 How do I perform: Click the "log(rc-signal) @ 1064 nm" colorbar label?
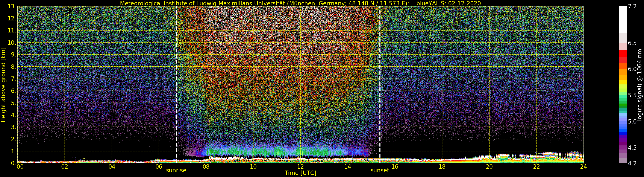(x=640, y=85)
